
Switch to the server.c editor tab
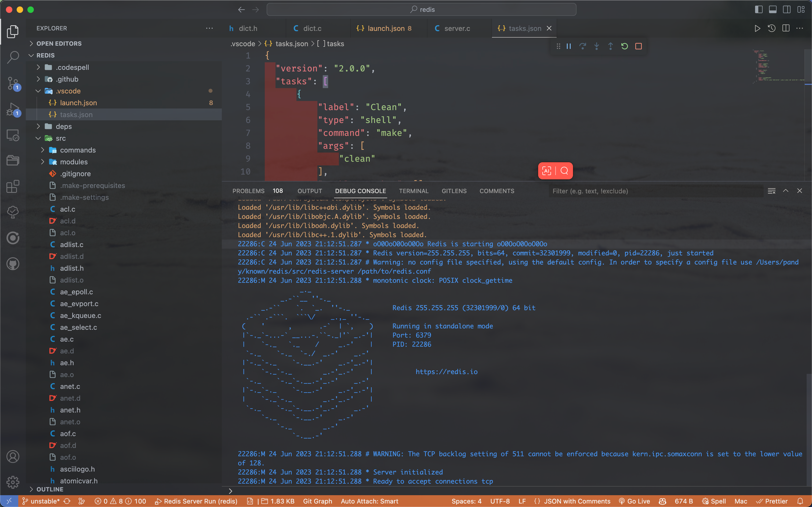click(460, 28)
